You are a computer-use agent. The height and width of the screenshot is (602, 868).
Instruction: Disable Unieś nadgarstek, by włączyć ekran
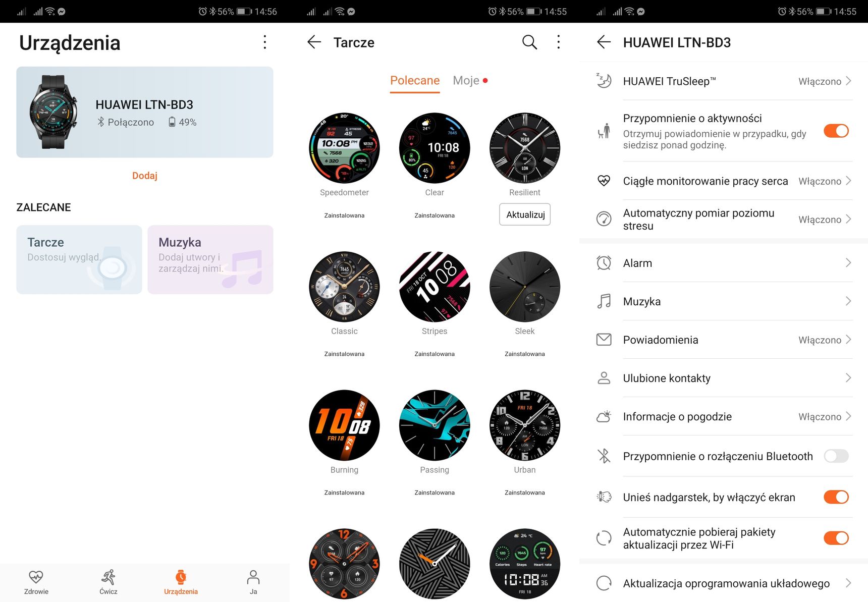point(836,497)
